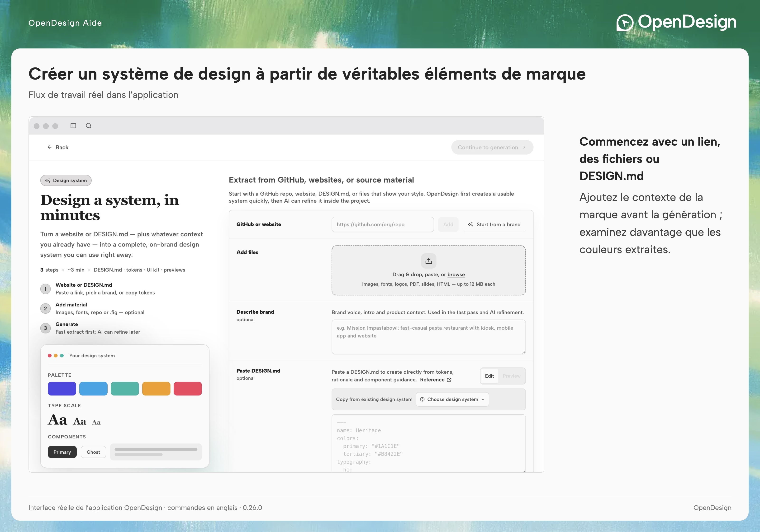Click the sparkle icon beside Start from a brand

click(470, 224)
